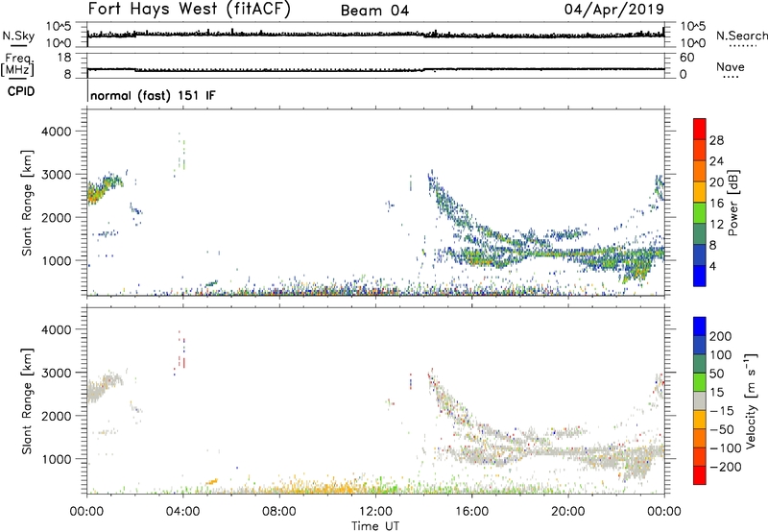Click the "12:00" time tick label
Image resolution: width=768 pixels, height=532 pixels.
point(375,512)
